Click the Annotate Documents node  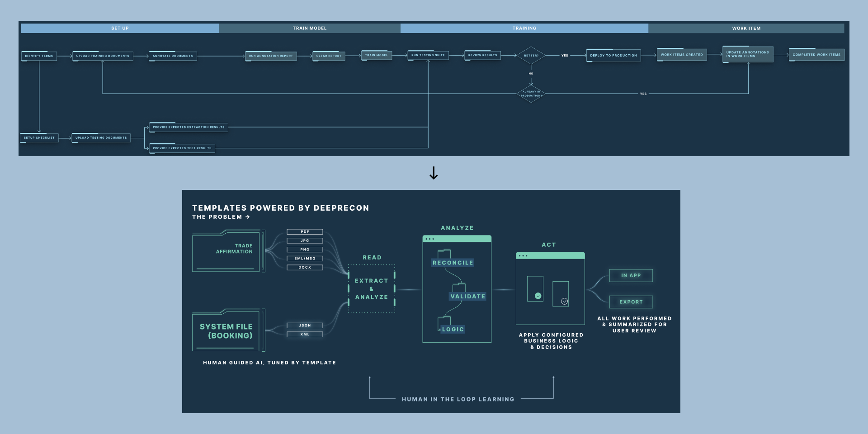tap(173, 56)
